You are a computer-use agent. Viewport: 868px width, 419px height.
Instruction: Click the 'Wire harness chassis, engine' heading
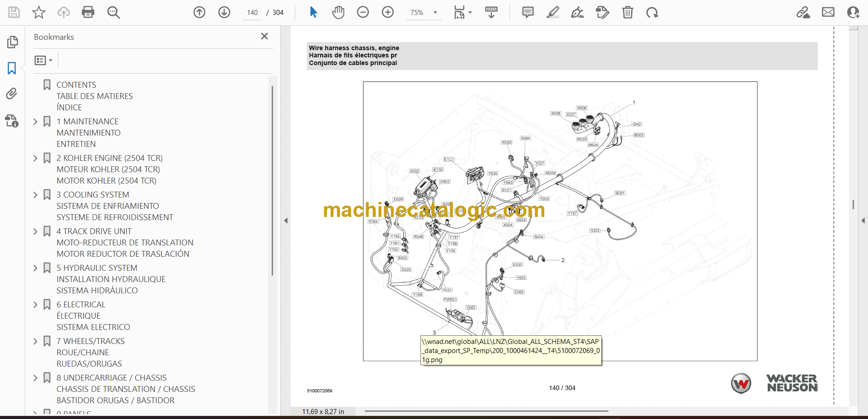click(x=354, y=48)
